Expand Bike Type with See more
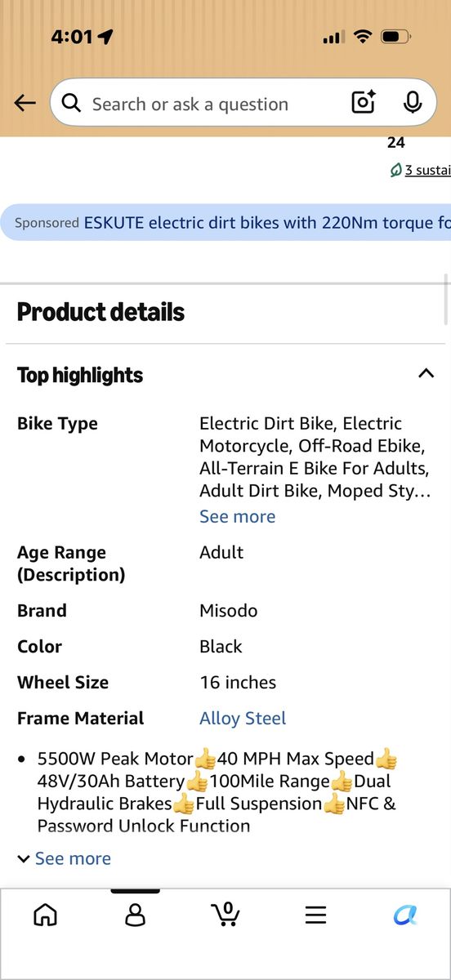 tap(237, 516)
